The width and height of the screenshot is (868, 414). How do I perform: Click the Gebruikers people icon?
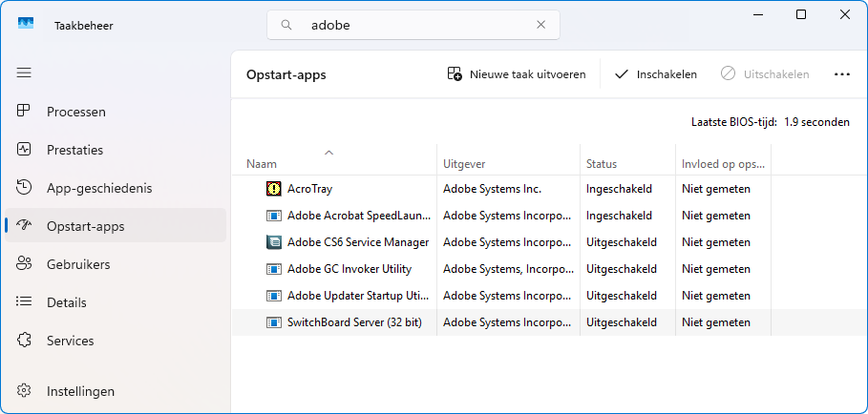tap(25, 264)
